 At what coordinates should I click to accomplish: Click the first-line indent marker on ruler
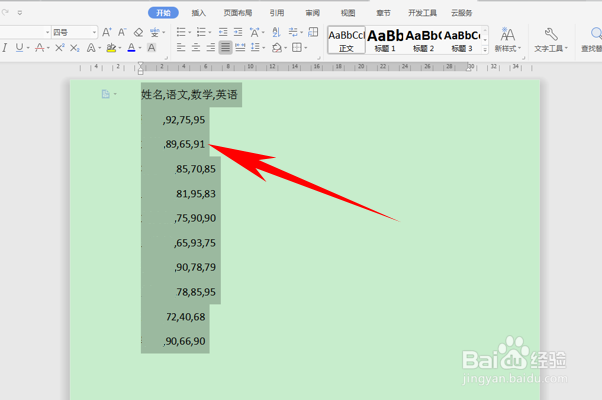tap(141, 64)
